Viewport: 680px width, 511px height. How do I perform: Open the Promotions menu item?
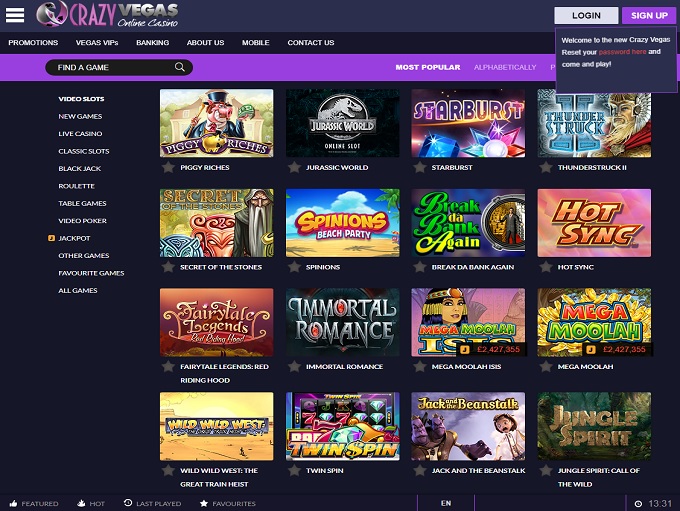33,43
